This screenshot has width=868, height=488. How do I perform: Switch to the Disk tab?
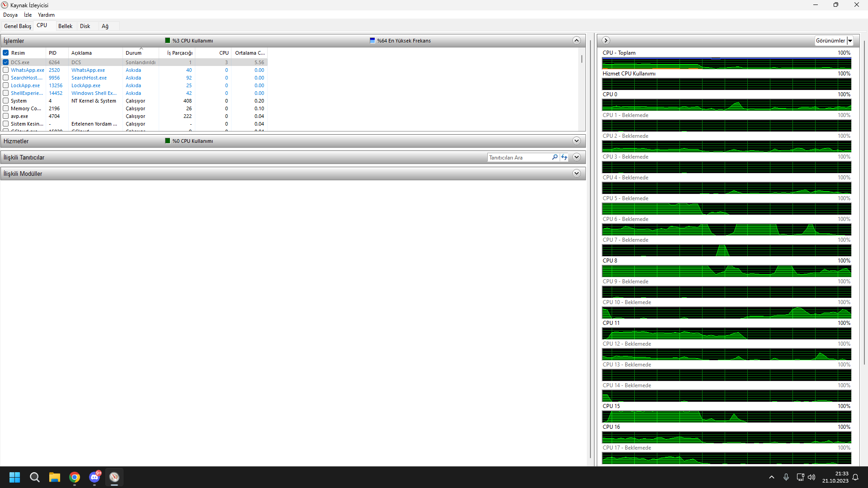(85, 26)
